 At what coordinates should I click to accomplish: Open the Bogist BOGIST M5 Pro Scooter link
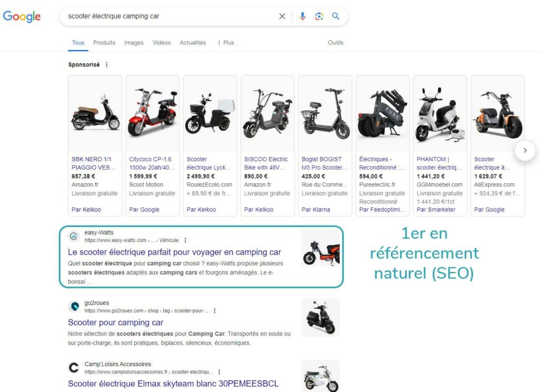(x=325, y=163)
